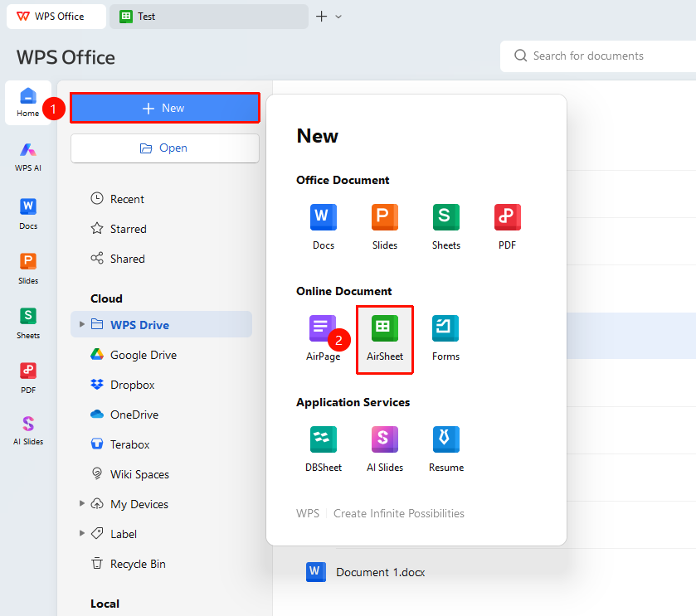Create a new Forms online document
The height and width of the screenshot is (616, 696).
click(x=445, y=338)
